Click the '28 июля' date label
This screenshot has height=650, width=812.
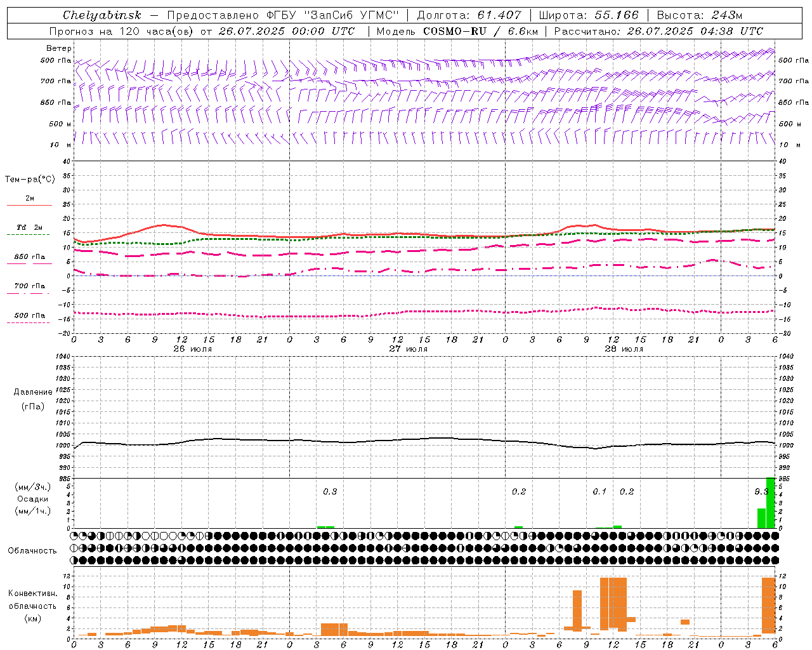(x=624, y=348)
